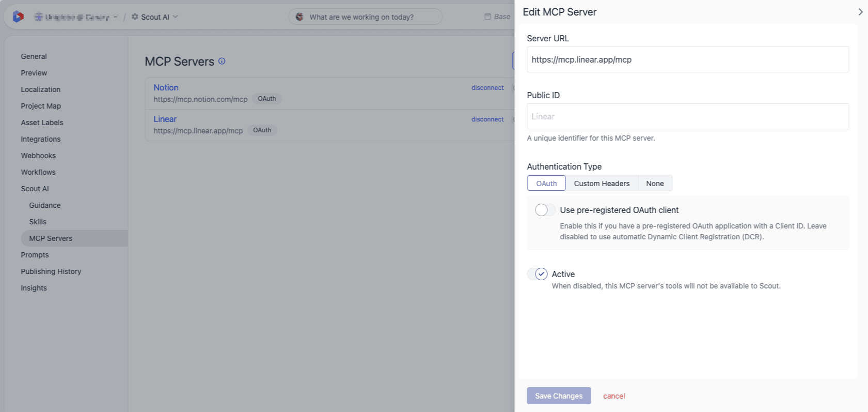Viewport: 868px width, 412px height.
Task: Disconnect the Linear server
Action: click(x=487, y=119)
